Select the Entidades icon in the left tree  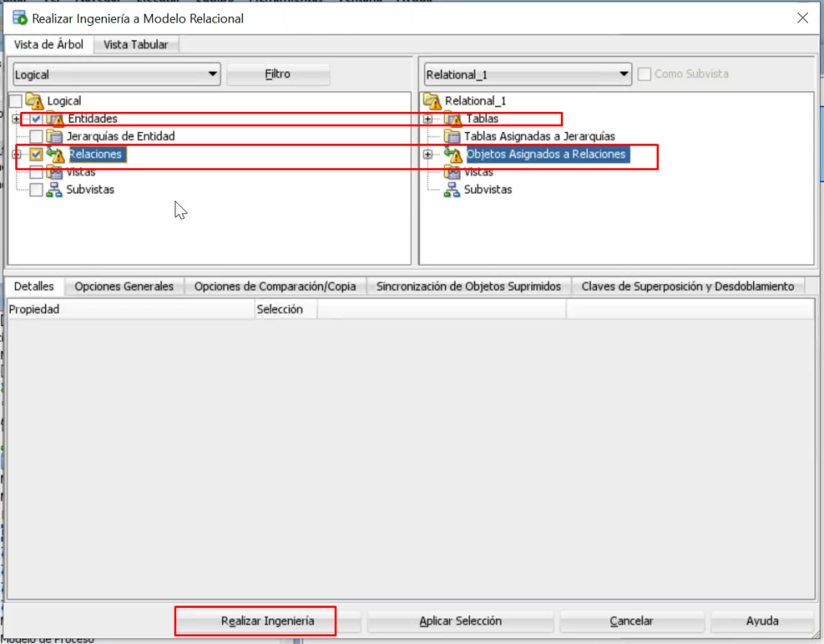pyautogui.click(x=55, y=118)
